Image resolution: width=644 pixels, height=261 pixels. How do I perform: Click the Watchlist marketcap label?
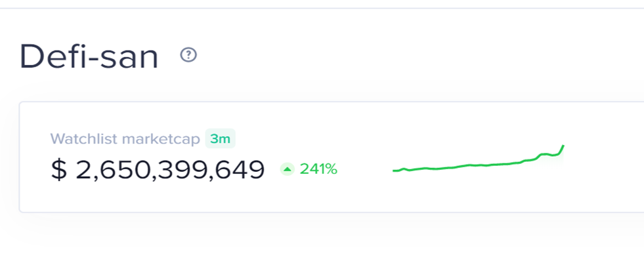point(125,139)
